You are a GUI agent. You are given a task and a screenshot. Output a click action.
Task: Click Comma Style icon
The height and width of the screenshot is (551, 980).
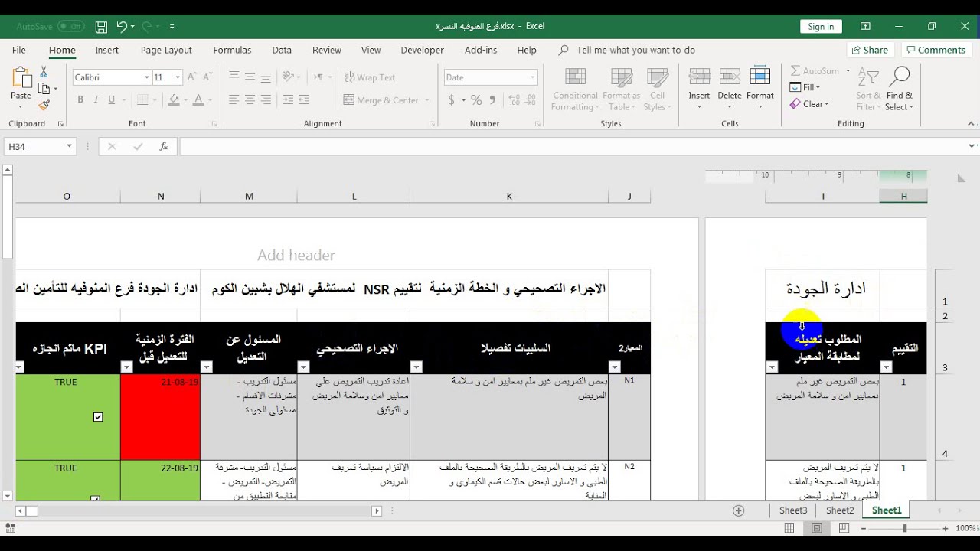click(x=492, y=100)
